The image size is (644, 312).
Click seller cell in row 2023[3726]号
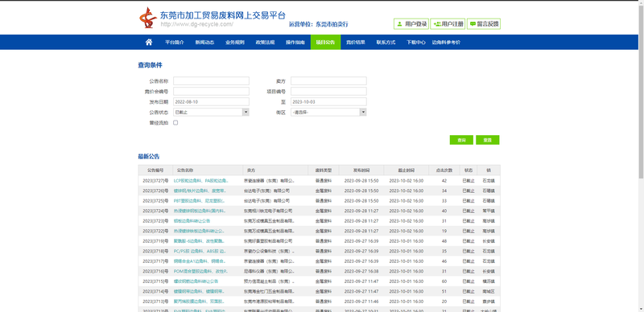[266, 191]
